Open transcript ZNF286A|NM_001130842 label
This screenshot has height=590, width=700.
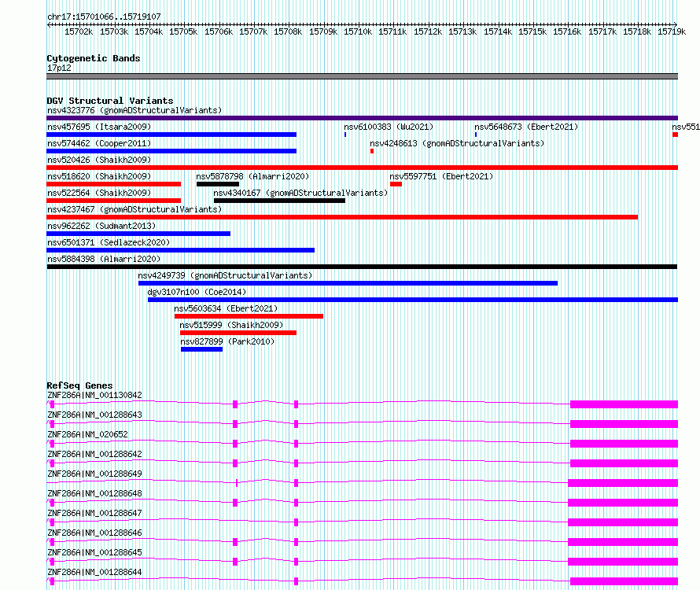point(94,395)
